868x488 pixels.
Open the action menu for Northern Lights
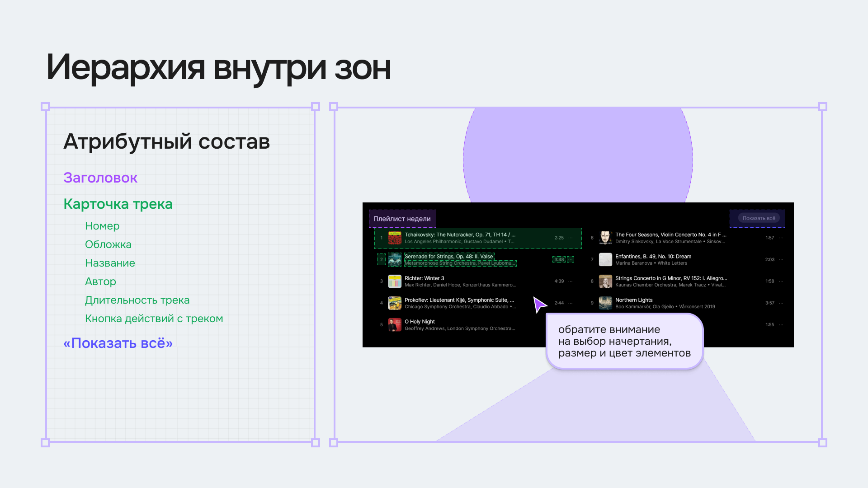(x=781, y=303)
